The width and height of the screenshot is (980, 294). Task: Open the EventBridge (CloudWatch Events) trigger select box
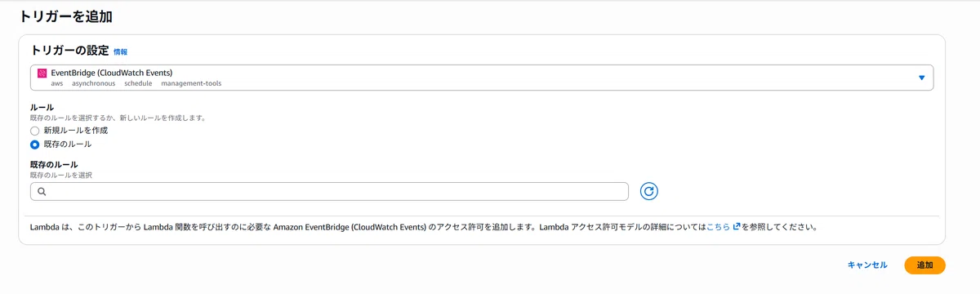point(482,78)
